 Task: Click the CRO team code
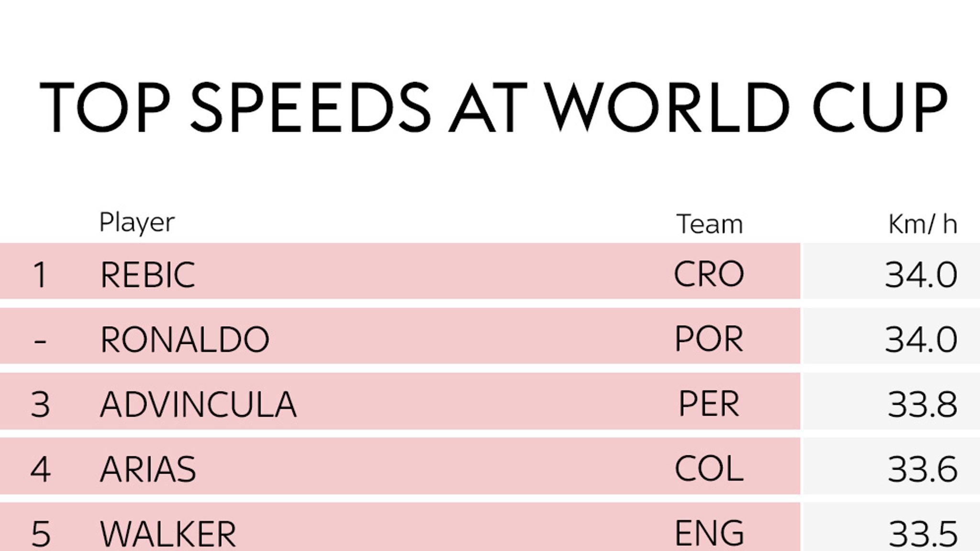click(x=709, y=274)
